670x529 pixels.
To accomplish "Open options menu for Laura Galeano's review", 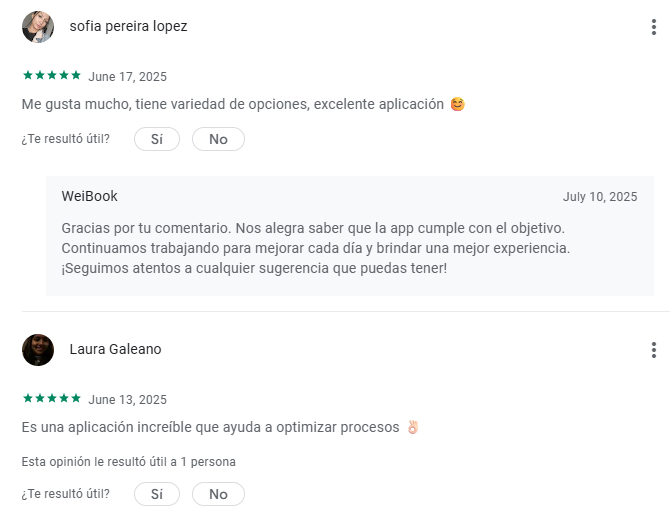I will point(653,350).
